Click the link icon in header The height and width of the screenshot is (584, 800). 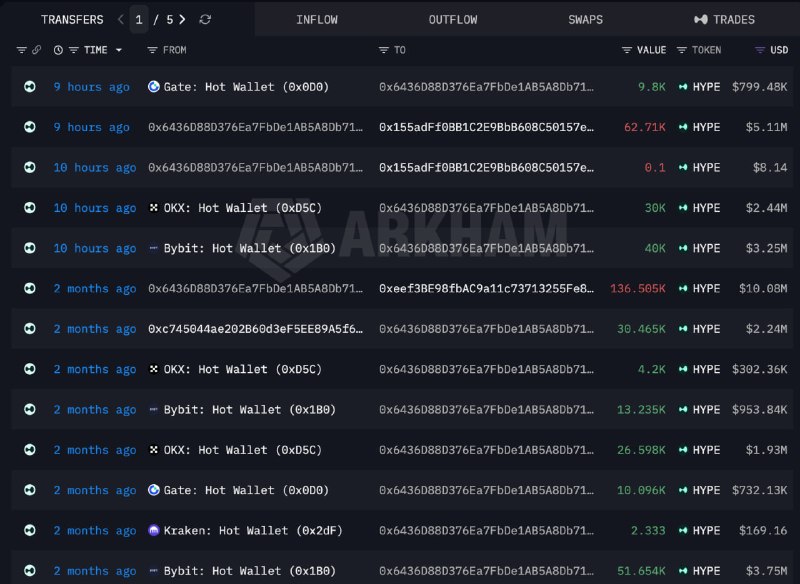pyautogui.click(x=36, y=50)
